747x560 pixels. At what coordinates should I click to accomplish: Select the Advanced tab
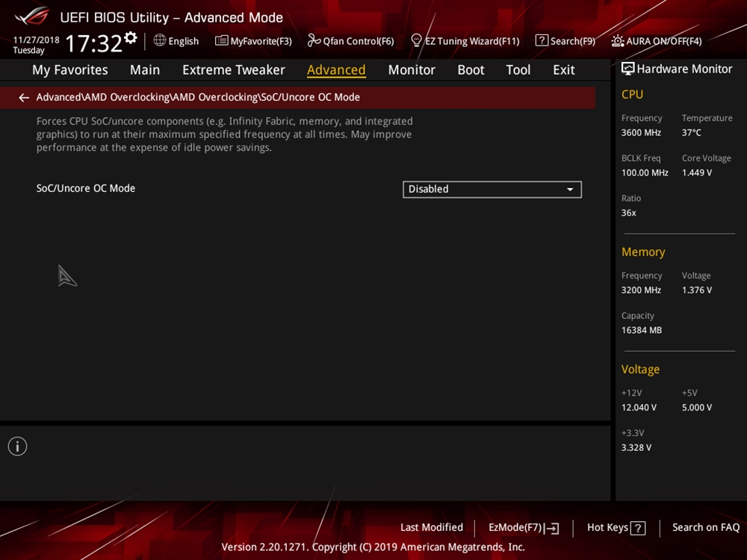(x=336, y=70)
